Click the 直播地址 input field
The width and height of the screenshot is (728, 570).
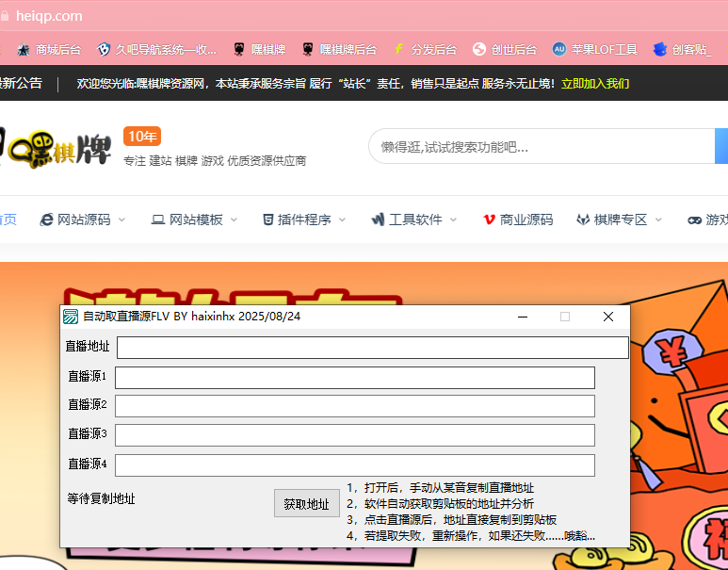pos(372,348)
